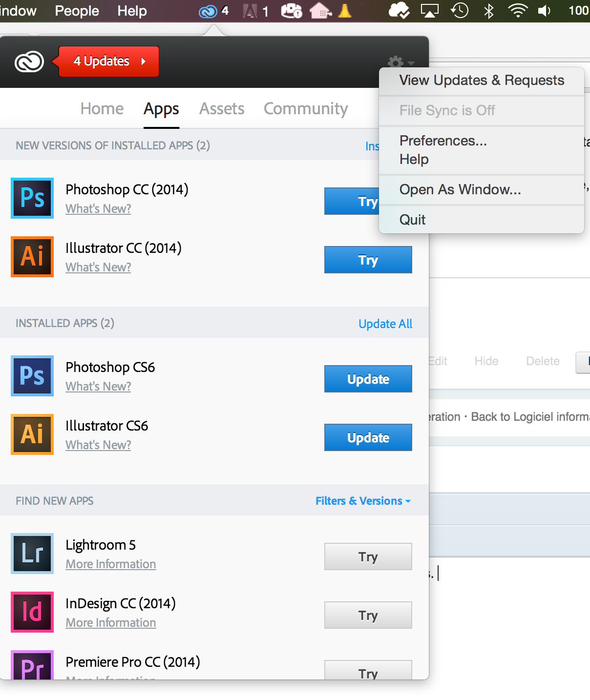
Task: Click the Bluetooth menu bar icon
Action: tap(488, 10)
